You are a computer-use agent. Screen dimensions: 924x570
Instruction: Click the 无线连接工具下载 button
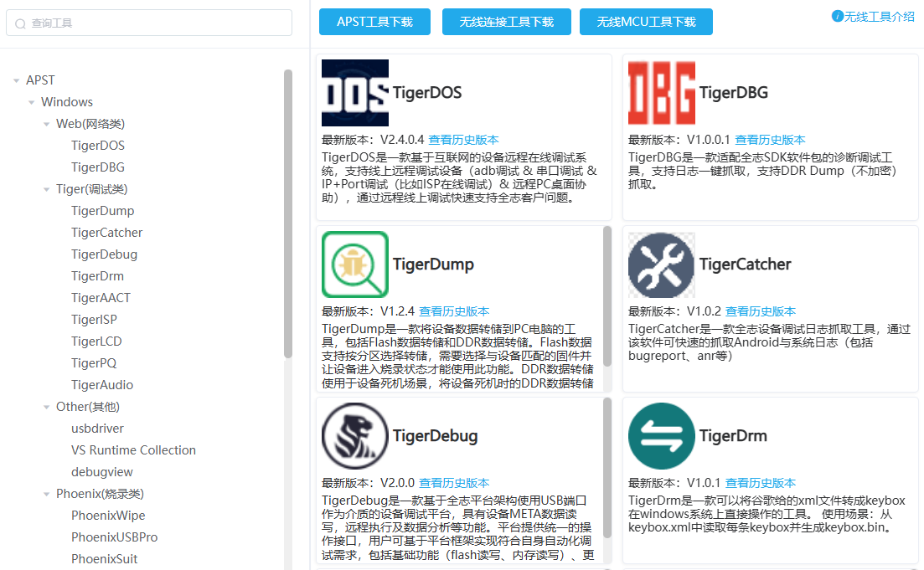[x=506, y=22]
